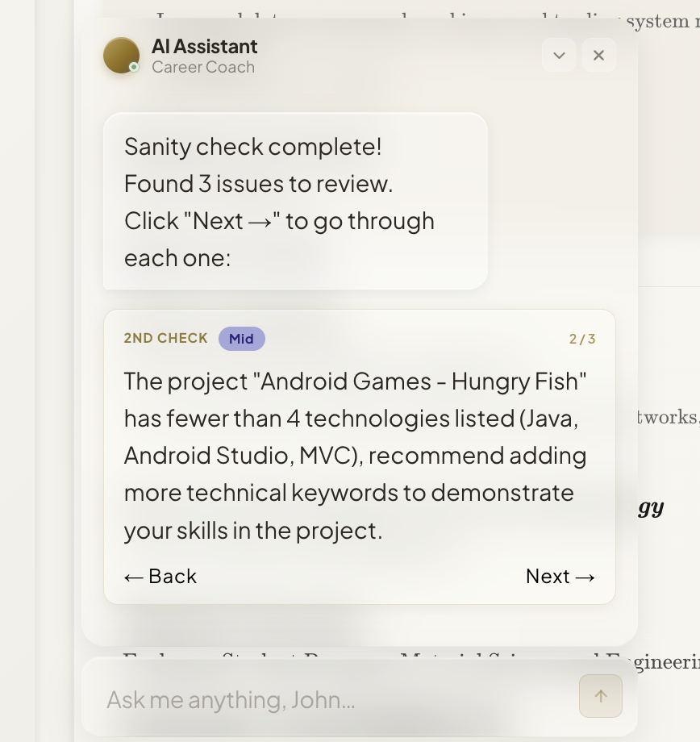Click the "AI Assistant" title
The width and height of the screenshot is (700, 742).
pyautogui.click(x=205, y=47)
